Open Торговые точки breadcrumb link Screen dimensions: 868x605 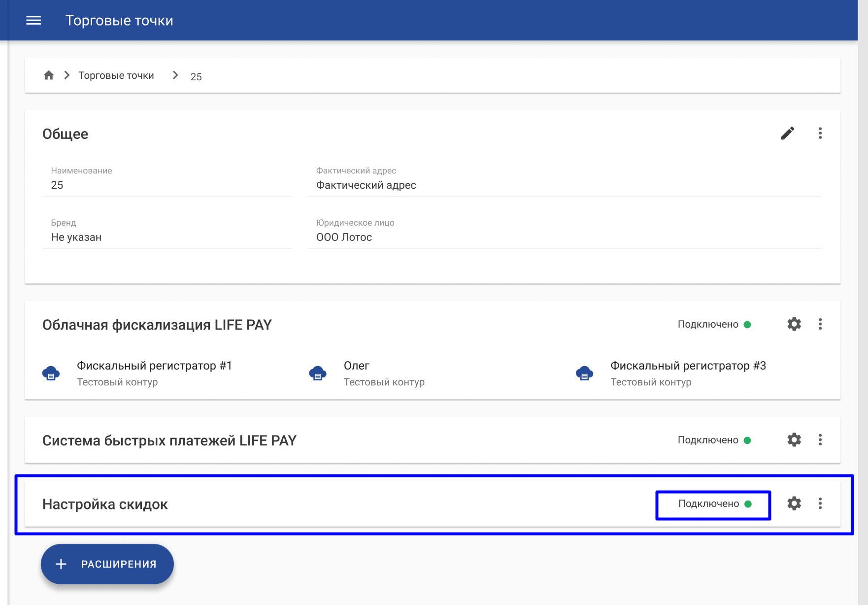pyautogui.click(x=116, y=75)
